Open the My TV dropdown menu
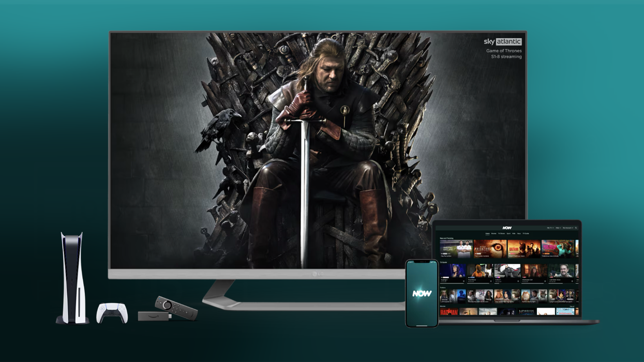This screenshot has height=362, width=644. (550, 228)
